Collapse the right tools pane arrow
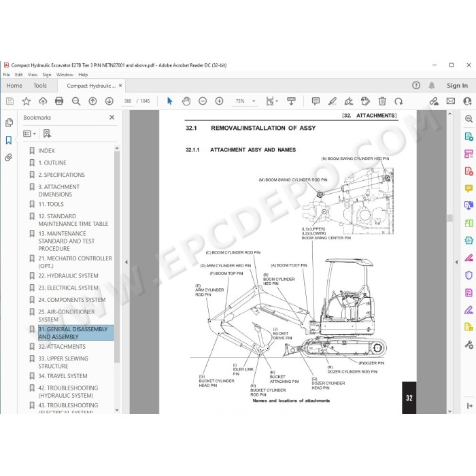Viewport: 476px width, 476px height. 456,262
